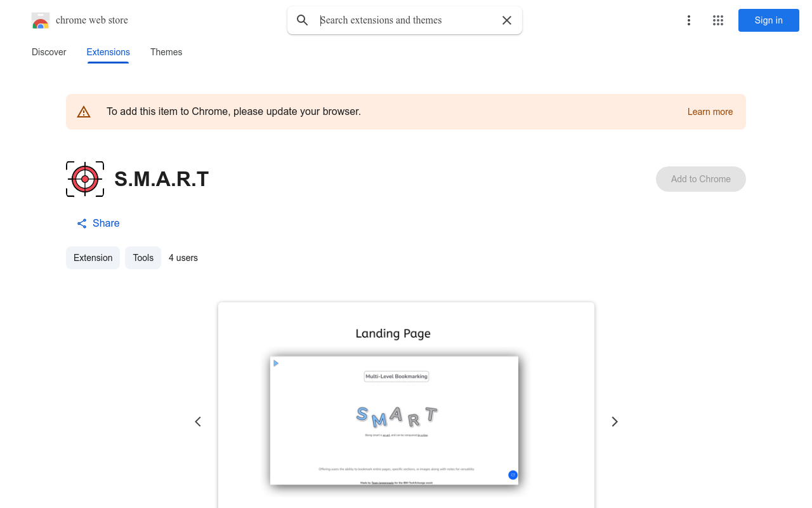This screenshot has width=812, height=508.
Task: Open the three-dot more options menu
Action: point(688,20)
